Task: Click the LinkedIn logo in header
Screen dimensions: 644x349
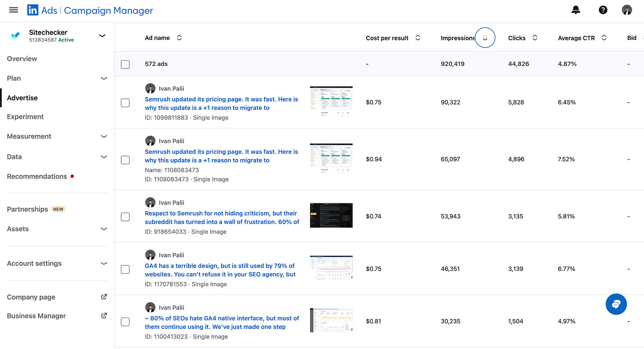Action: tap(33, 10)
